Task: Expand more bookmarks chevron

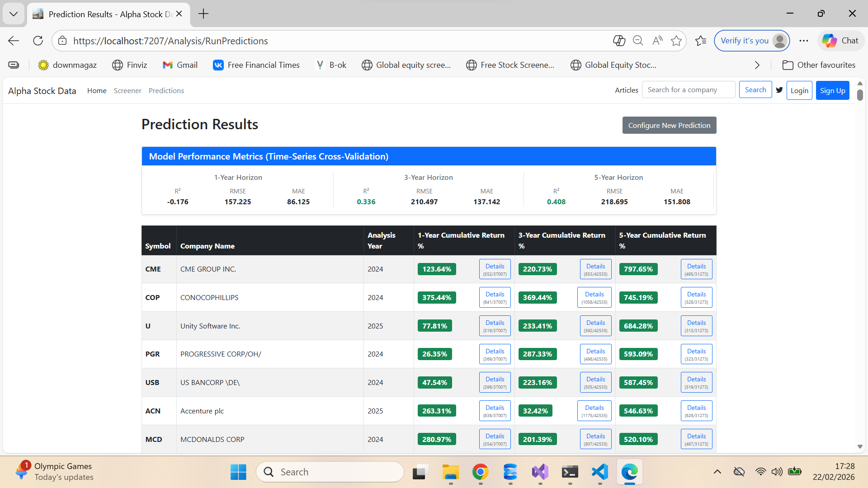Action: click(757, 65)
